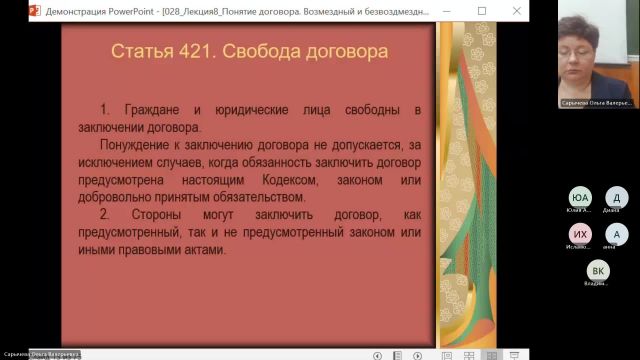Image resolution: width=640 pixels, height=360 pixels.
Task: Click slide title 'Статья 421. Свобода договора'
Action: pos(249,51)
